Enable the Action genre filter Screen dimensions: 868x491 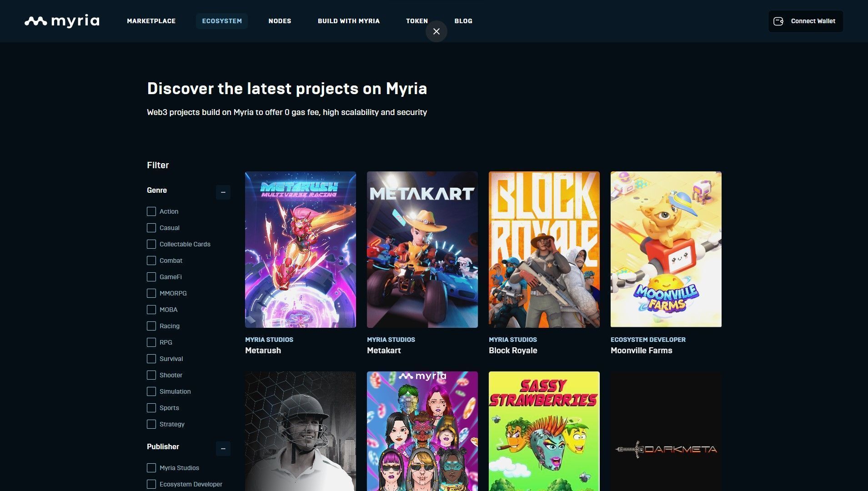coord(151,211)
